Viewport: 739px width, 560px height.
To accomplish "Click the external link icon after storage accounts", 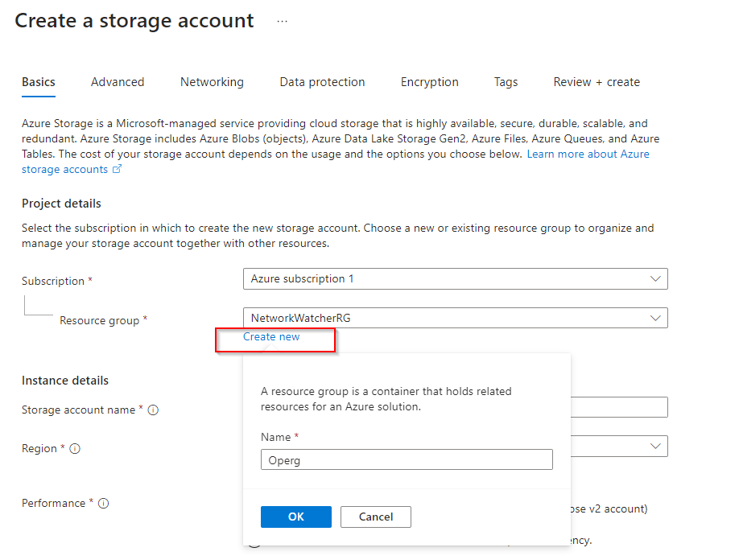I will pyautogui.click(x=117, y=170).
